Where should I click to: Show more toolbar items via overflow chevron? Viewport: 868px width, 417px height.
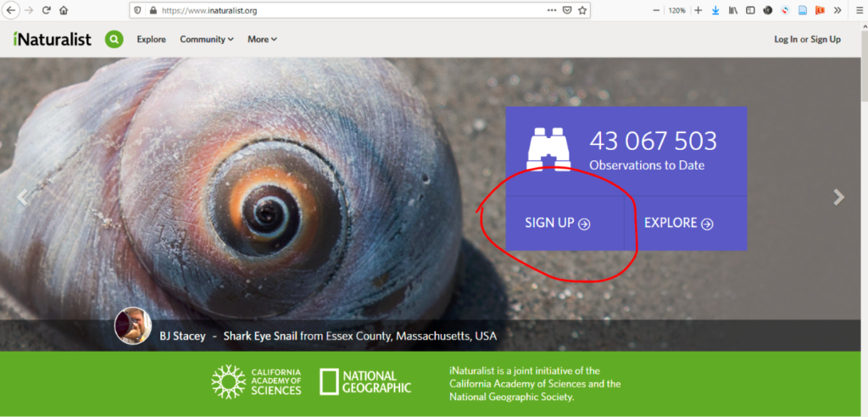[x=837, y=10]
